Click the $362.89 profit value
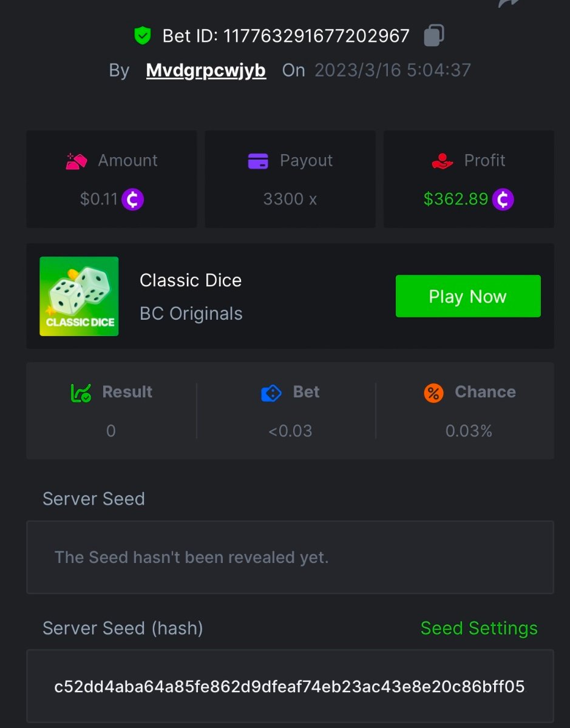Image resolution: width=570 pixels, height=728 pixels. (456, 199)
